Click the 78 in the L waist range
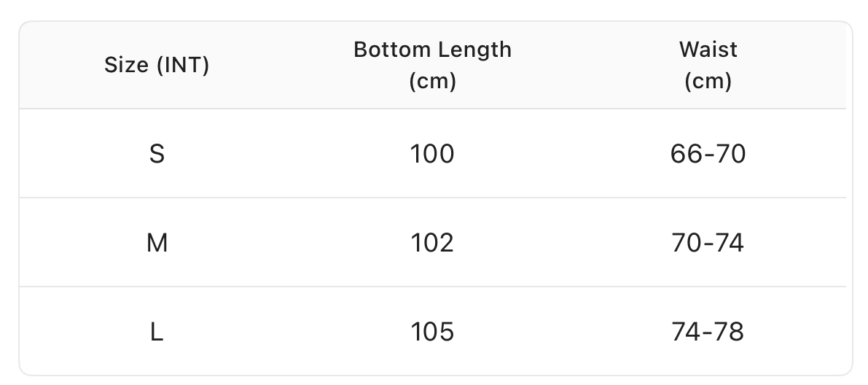Screen dimensions: 868x385 (730, 332)
